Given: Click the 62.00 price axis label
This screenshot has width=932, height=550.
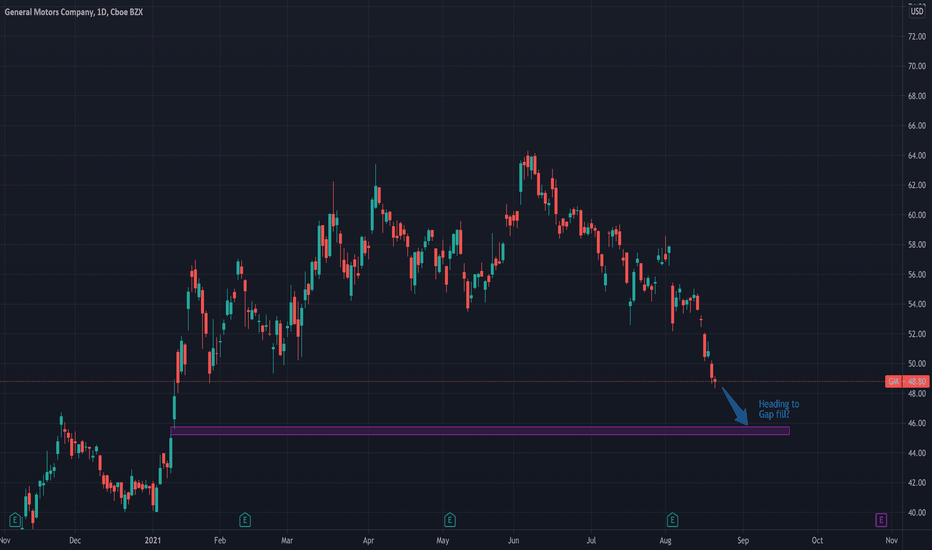Looking at the screenshot, I should (917, 185).
